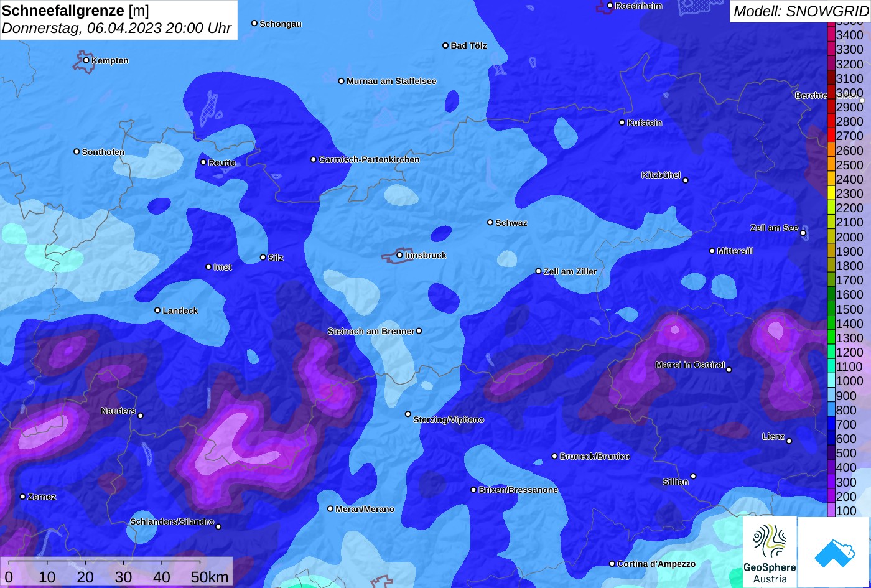Click the blue mountain and cloud logo
The width and height of the screenshot is (871, 588).
[834, 552]
